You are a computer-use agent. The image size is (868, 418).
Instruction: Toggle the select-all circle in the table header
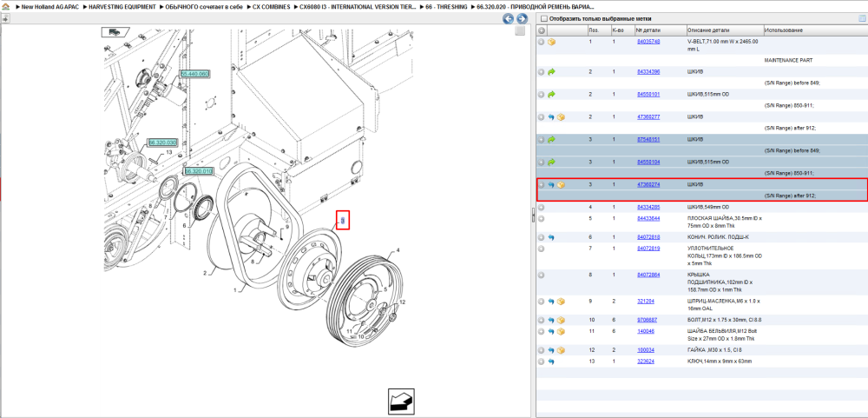click(542, 30)
